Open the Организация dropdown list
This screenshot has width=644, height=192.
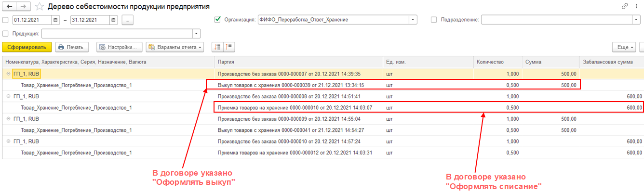(x=413, y=20)
